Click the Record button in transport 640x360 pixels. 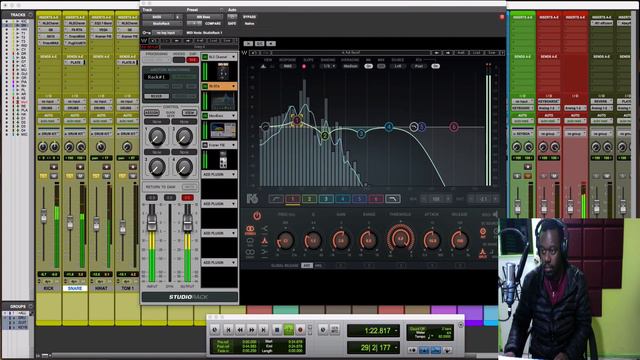300,329
